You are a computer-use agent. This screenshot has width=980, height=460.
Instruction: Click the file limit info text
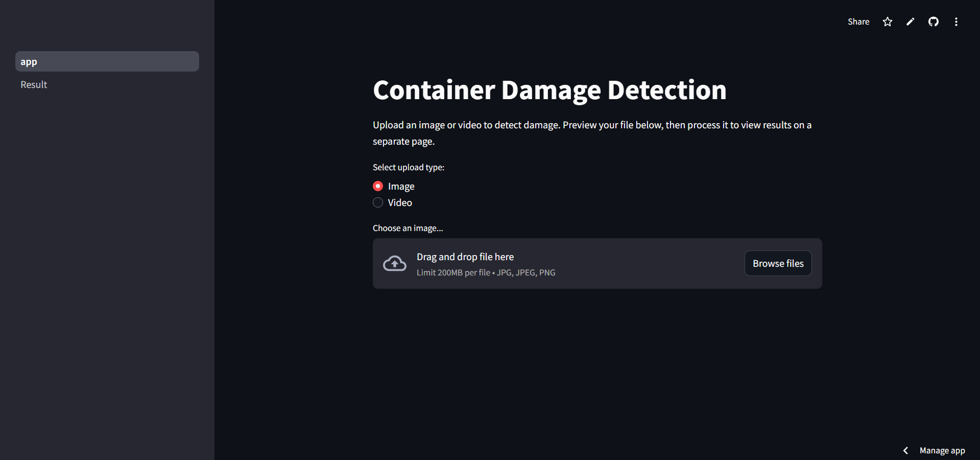pos(486,272)
